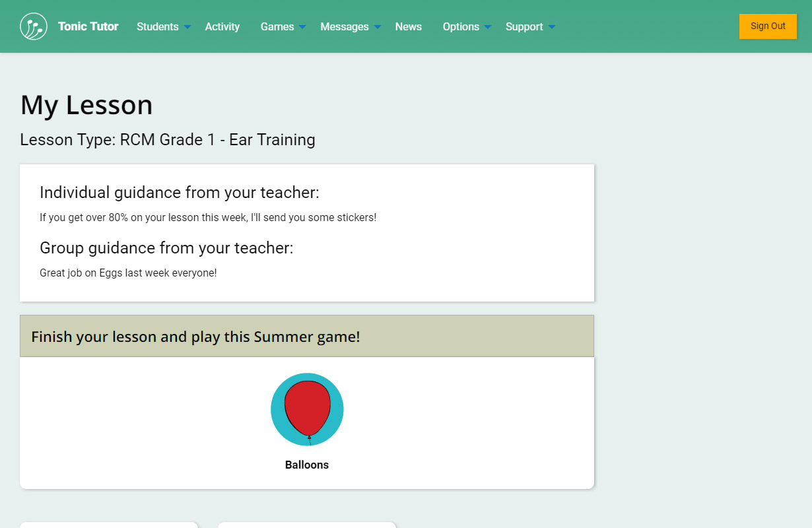This screenshot has width=812, height=528.
Task: Click the Options menu label
Action: click(461, 26)
